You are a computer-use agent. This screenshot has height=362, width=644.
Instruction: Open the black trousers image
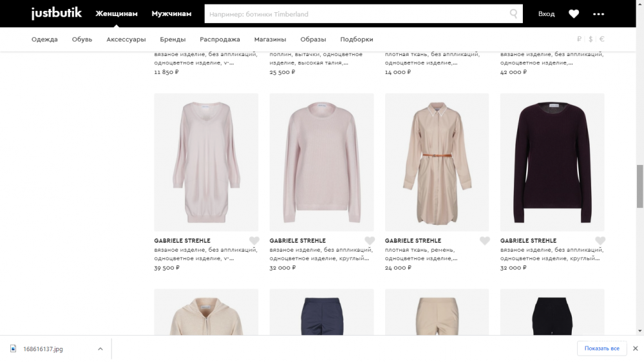pos(553,312)
